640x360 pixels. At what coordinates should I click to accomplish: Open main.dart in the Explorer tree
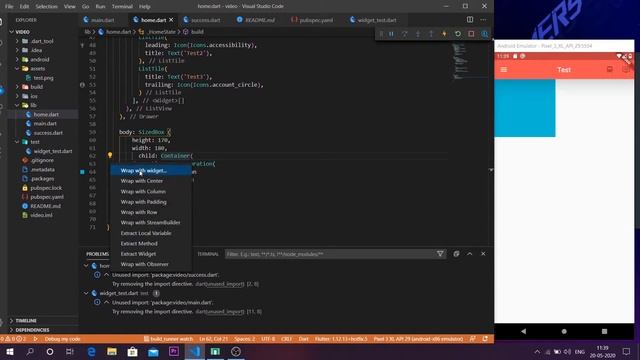click(x=45, y=124)
